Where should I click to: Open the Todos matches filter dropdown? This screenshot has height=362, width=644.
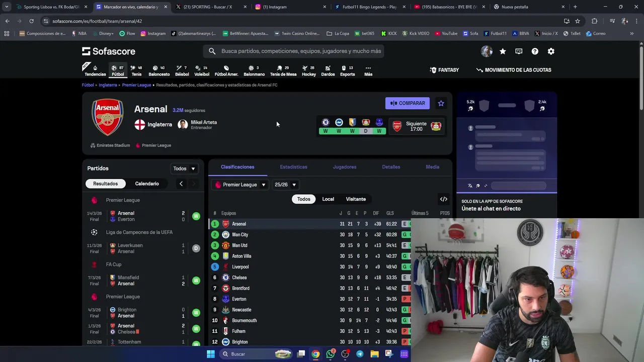point(184,168)
